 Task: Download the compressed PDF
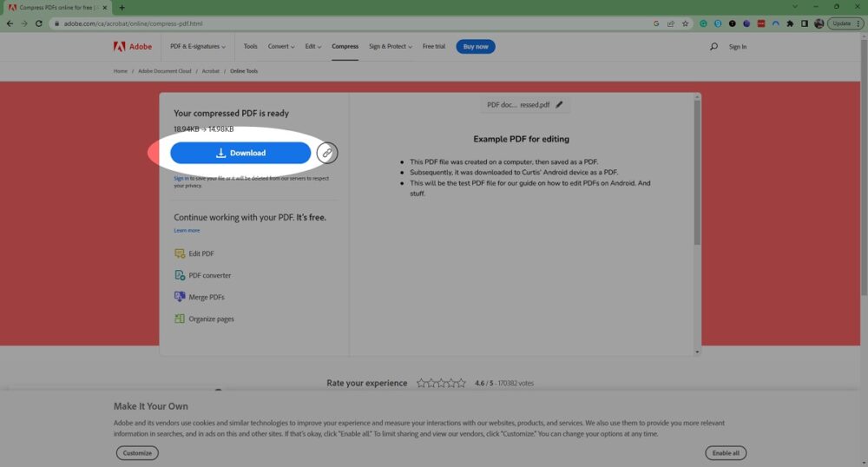pyautogui.click(x=240, y=153)
